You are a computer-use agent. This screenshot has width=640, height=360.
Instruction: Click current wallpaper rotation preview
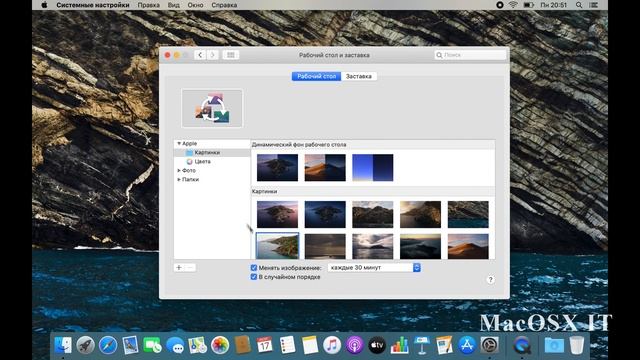212,108
